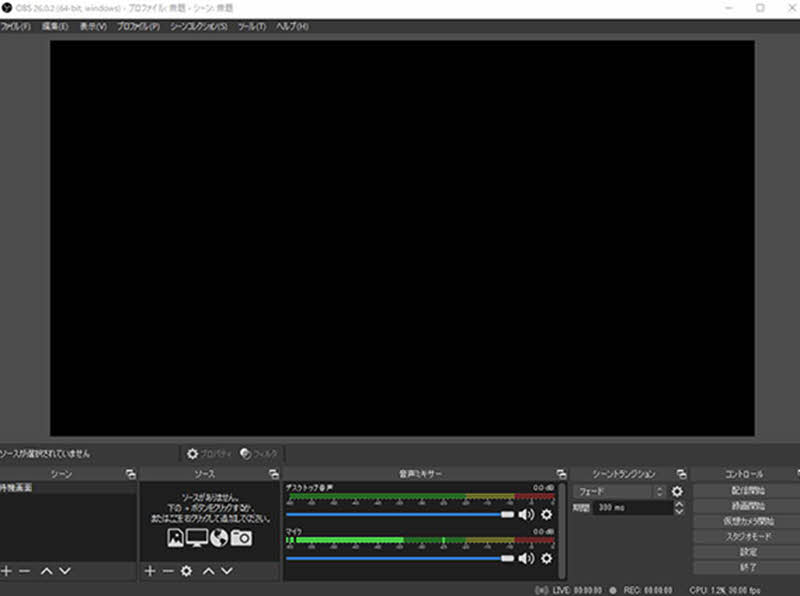800x596 pixels.
Task: Click the Desktop Audio volume slider
Action: click(400, 514)
